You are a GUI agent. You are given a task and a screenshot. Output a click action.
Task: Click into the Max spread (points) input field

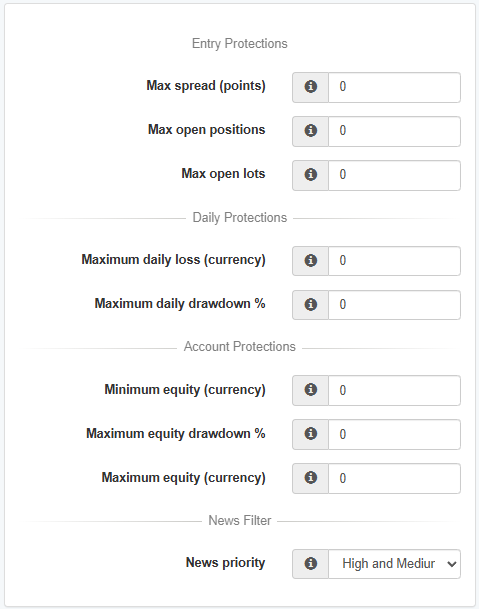click(395, 87)
